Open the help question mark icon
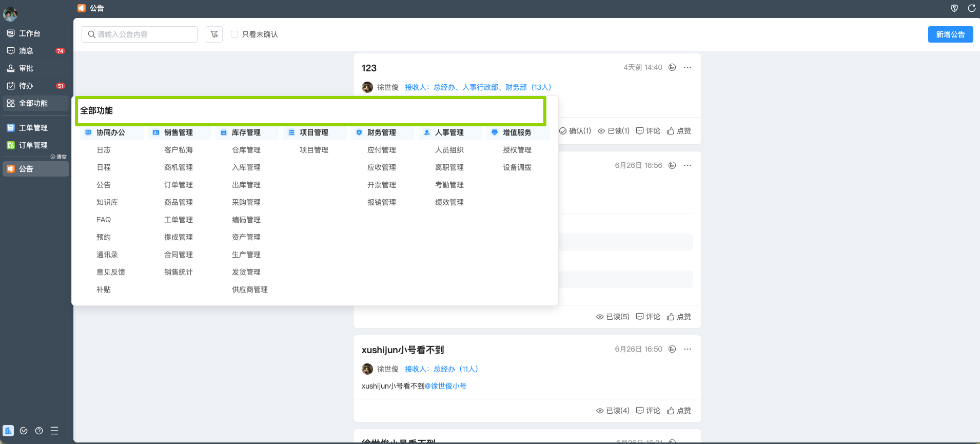 point(39,431)
